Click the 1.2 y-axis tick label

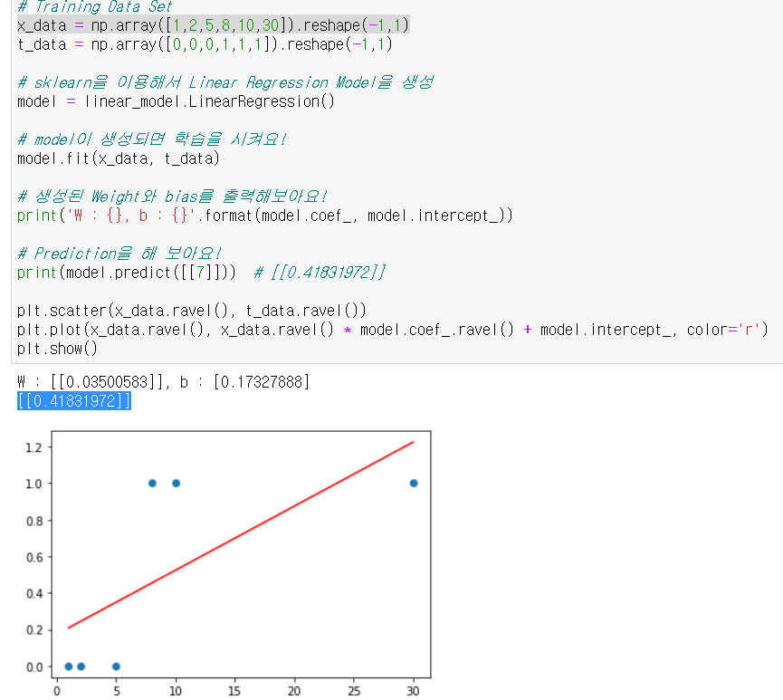coord(34,447)
